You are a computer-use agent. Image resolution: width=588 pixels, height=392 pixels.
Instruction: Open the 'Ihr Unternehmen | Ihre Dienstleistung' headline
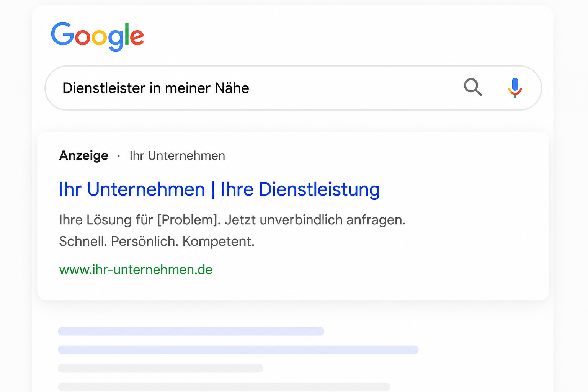pos(219,189)
